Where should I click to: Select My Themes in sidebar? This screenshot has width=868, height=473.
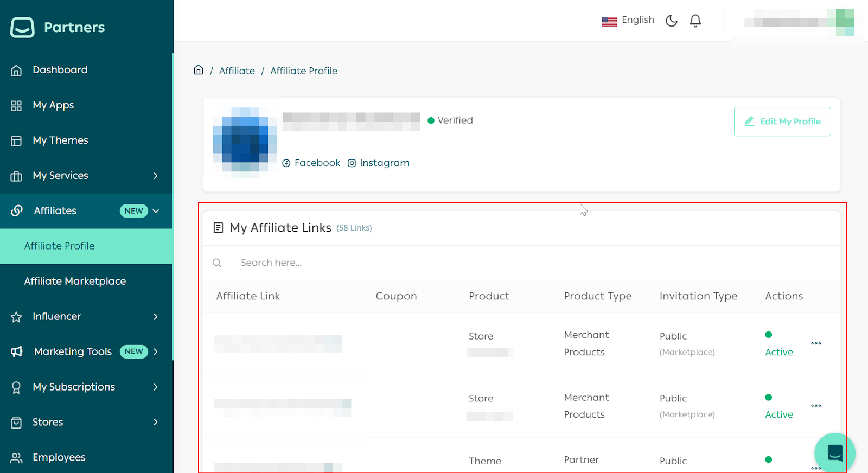(60, 140)
